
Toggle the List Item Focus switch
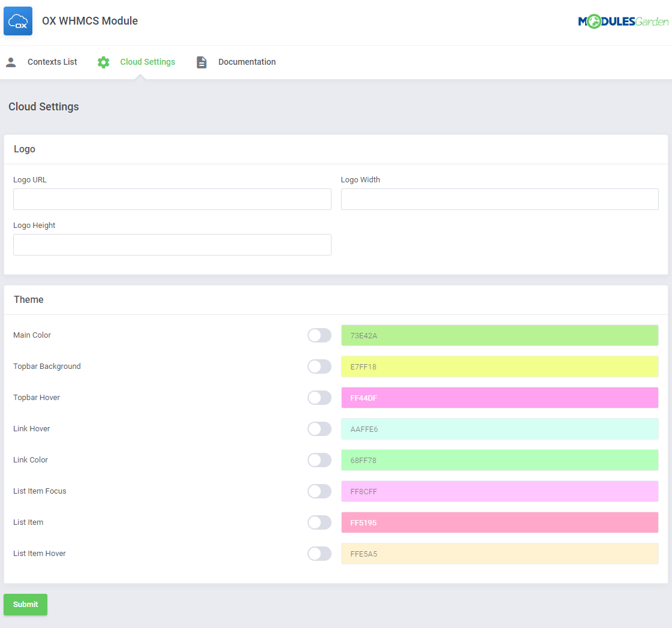[x=320, y=492]
